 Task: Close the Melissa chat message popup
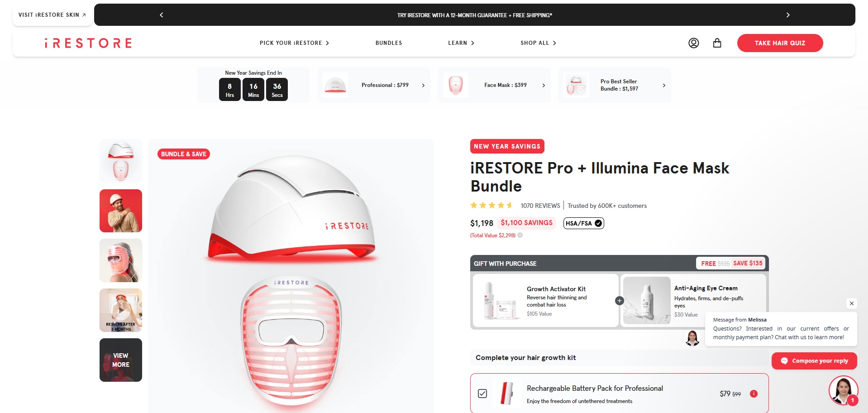coord(852,303)
